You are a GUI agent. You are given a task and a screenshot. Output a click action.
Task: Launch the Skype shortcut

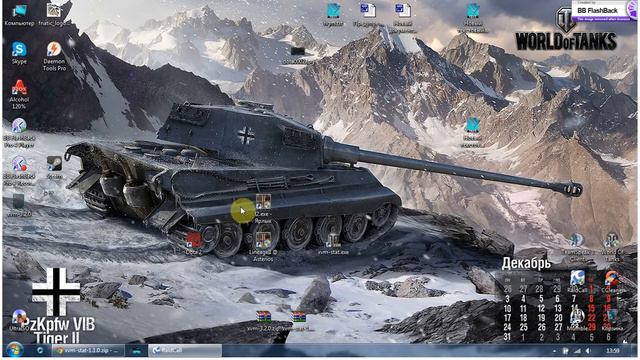pos(19,53)
